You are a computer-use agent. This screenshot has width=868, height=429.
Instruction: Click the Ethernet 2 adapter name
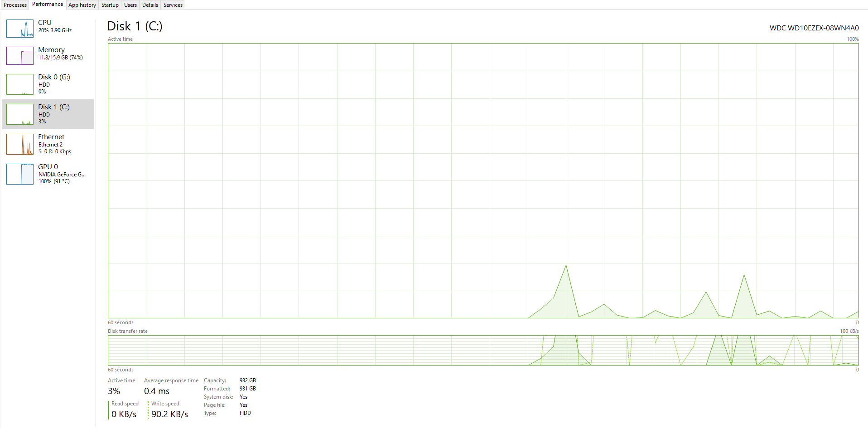click(x=50, y=145)
